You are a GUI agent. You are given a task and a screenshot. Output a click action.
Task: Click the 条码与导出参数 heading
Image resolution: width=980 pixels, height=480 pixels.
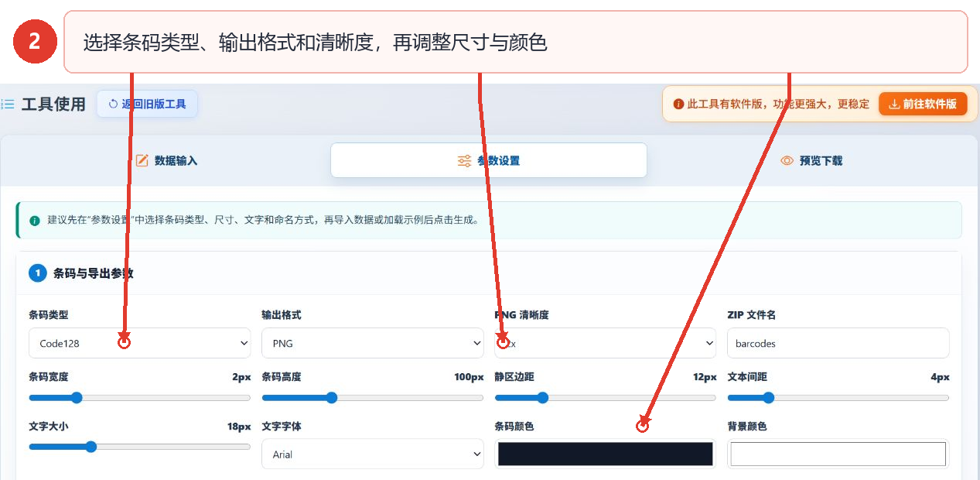coord(93,273)
